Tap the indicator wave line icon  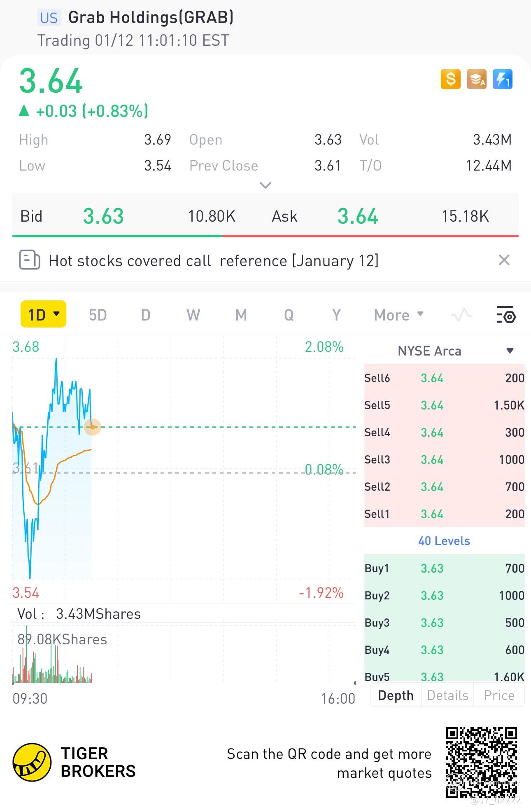coord(461,315)
